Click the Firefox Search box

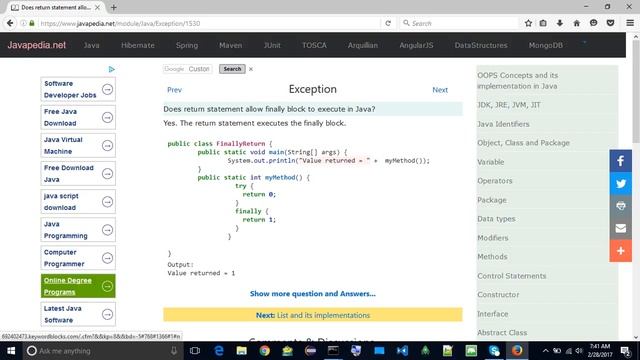pos(458,23)
